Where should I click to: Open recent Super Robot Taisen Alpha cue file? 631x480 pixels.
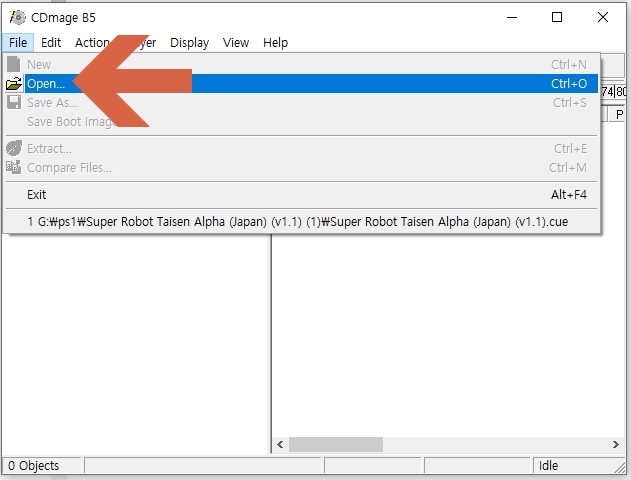click(302, 222)
